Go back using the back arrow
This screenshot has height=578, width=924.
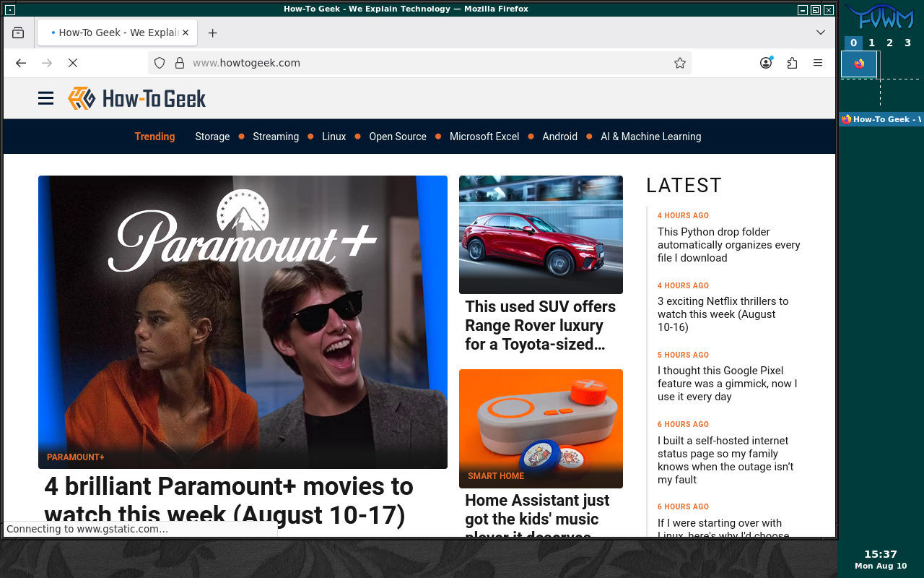point(21,63)
